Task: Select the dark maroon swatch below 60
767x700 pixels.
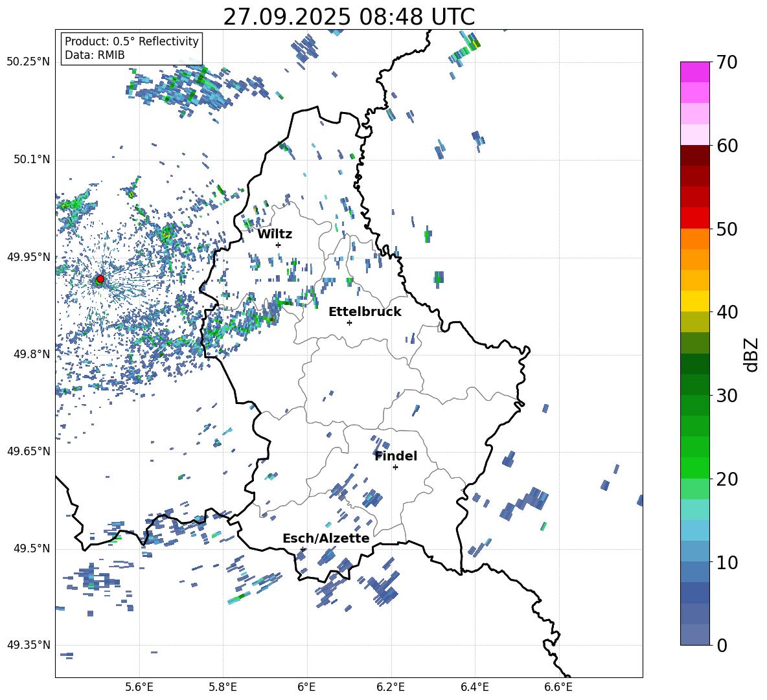Action: coord(694,155)
